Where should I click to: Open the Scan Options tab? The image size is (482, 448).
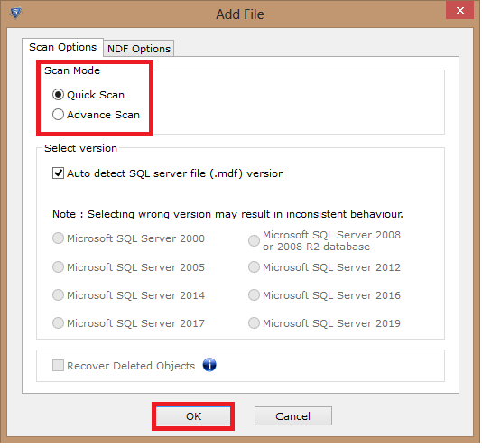(63, 47)
